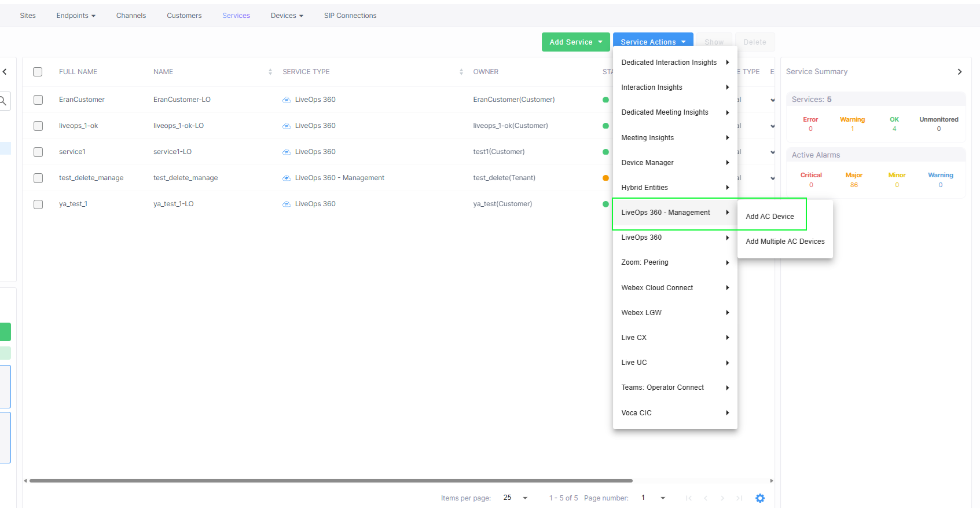Expand the Interaction Insights submenu

(675, 87)
